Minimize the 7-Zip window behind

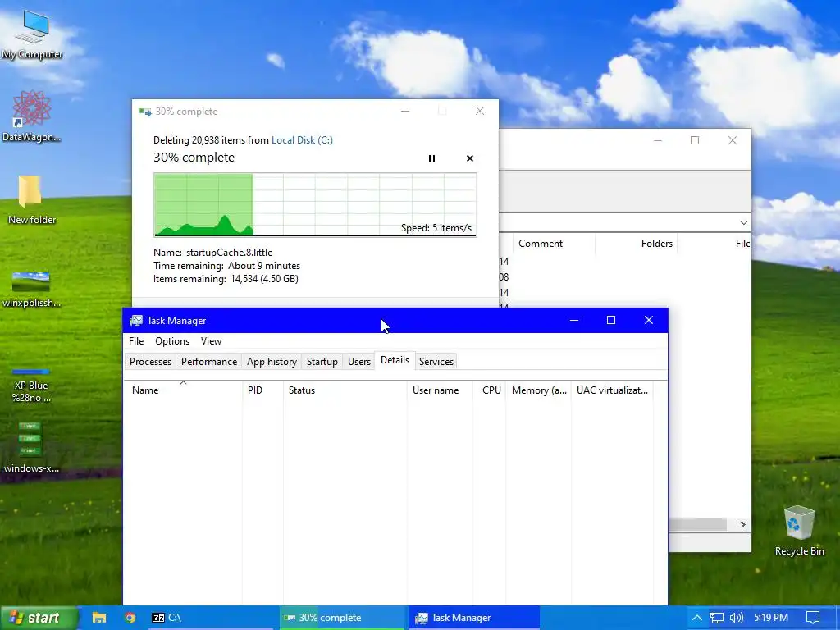click(x=658, y=140)
